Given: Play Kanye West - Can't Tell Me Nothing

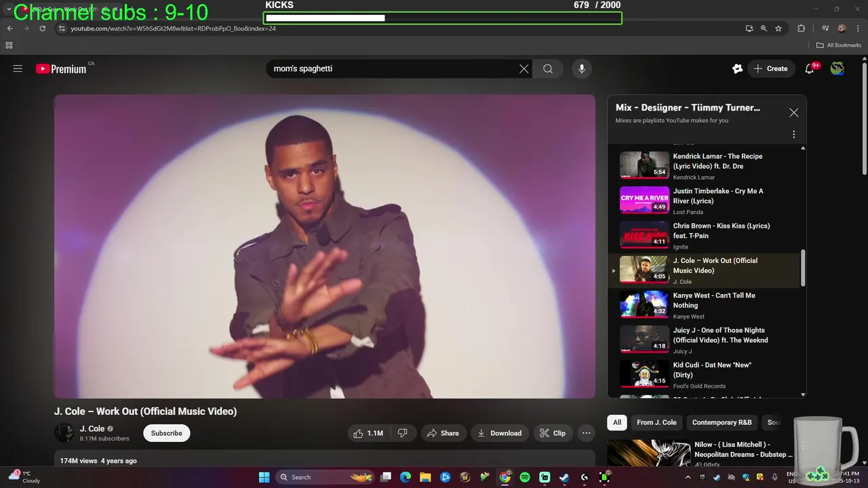Looking at the screenshot, I should (x=705, y=306).
